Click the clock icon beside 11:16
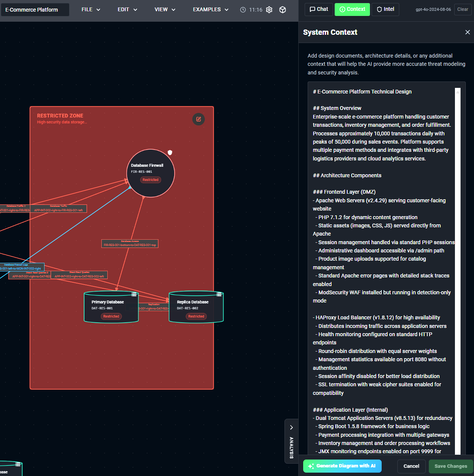 [243, 10]
